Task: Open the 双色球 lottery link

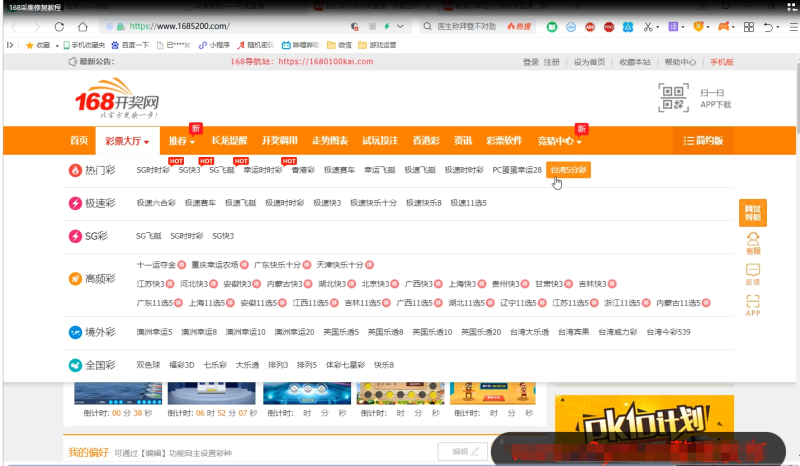Action: coord(148,365)
